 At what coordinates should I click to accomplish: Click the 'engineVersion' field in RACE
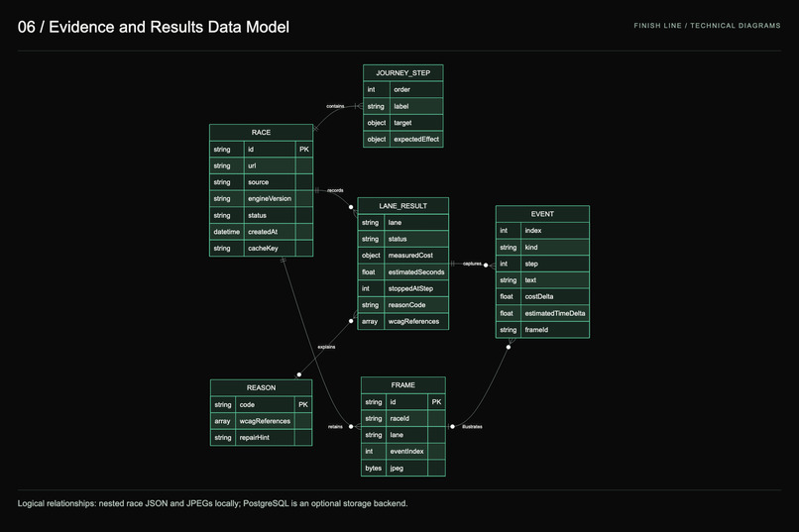click(x=270, y=198)
